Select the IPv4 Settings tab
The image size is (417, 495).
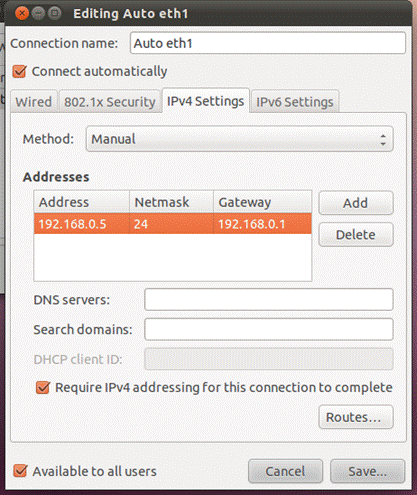(x=206, y=101)
